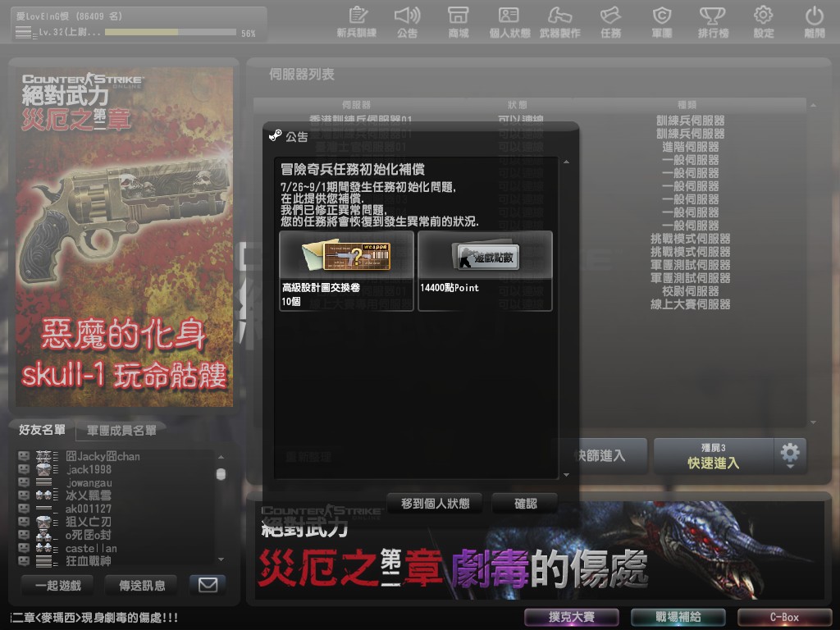Click the 伺服器 column header

pos(356,105)
